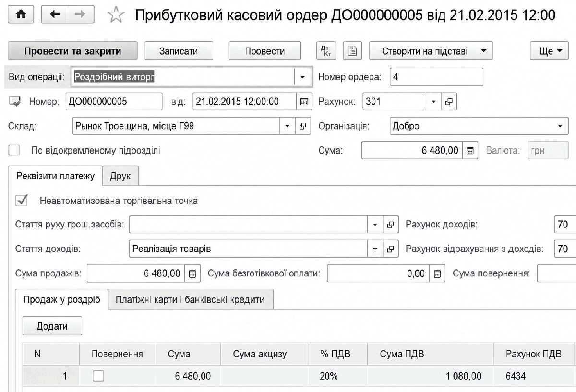Click Провести та закрити button
Viewport: 576px width, 392px height.
click(73, 51)
